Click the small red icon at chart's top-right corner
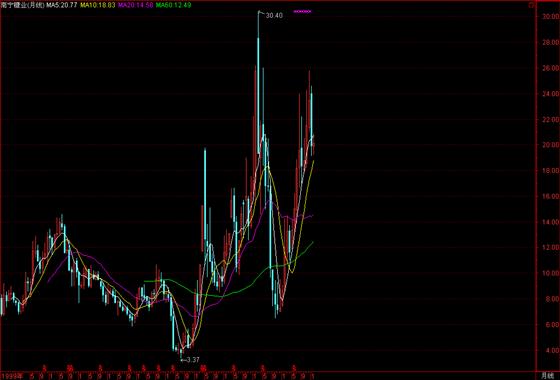 pyautogui.click(x=531, y=5)
